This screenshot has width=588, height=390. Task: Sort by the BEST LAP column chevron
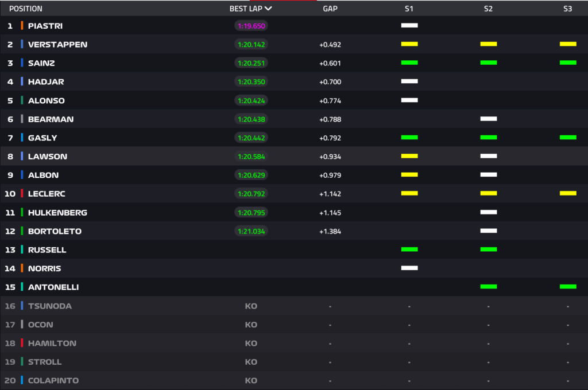point(268,9)
